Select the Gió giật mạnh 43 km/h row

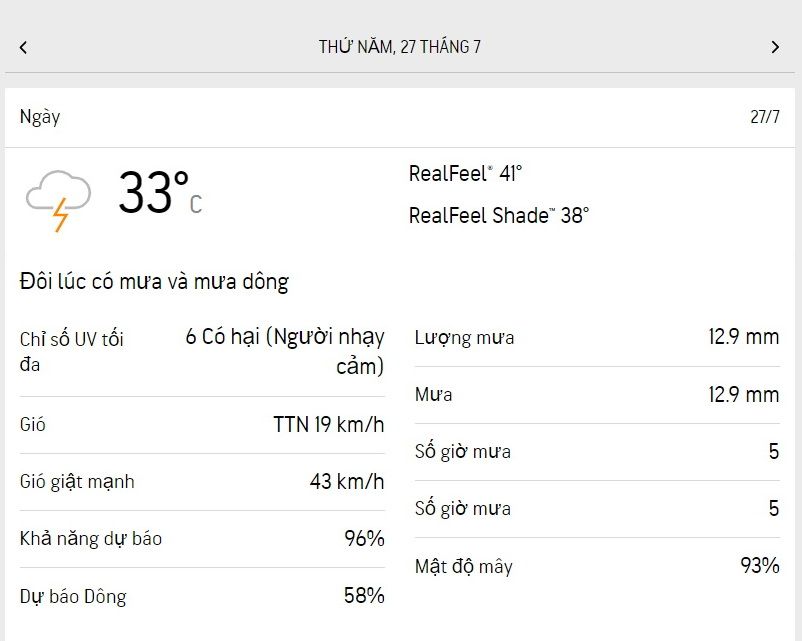coord(202,482)
